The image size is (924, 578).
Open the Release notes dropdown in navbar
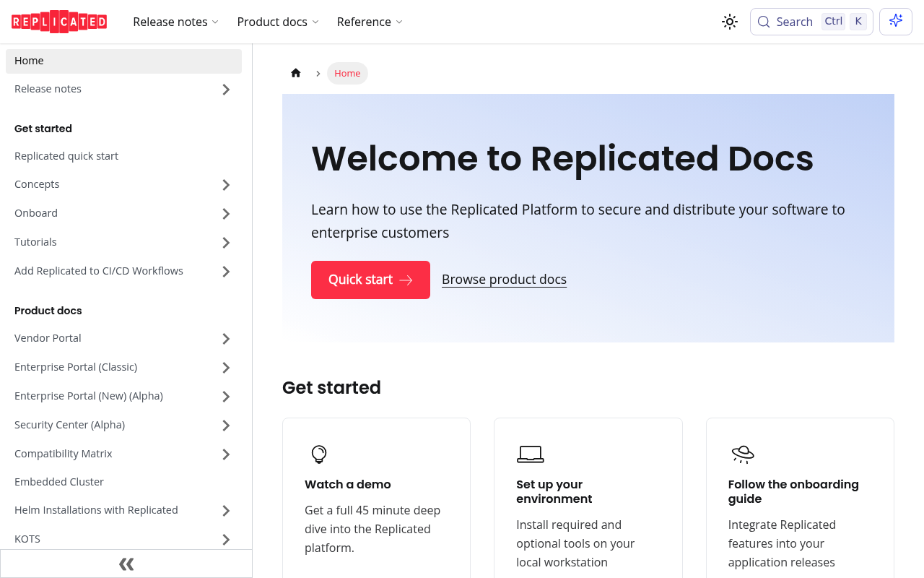(175, 22)
